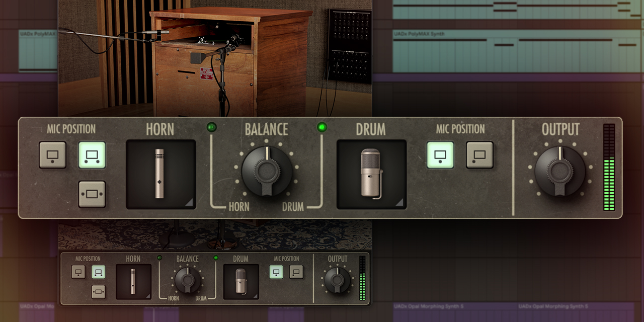This screenshot has width=644, height=322.
Task: Open the Drum microphone selector in enlarged panel
Action: (371, 174)
